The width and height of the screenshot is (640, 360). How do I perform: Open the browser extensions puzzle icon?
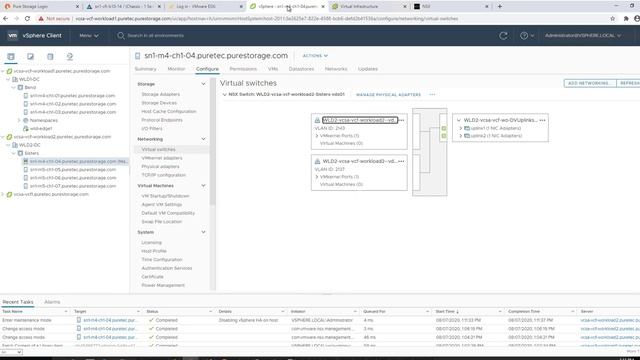[626, 19]
